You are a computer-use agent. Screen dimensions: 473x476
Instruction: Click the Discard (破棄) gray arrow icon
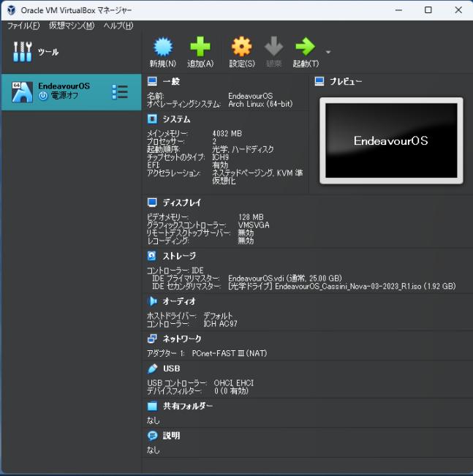pos(273,47)
